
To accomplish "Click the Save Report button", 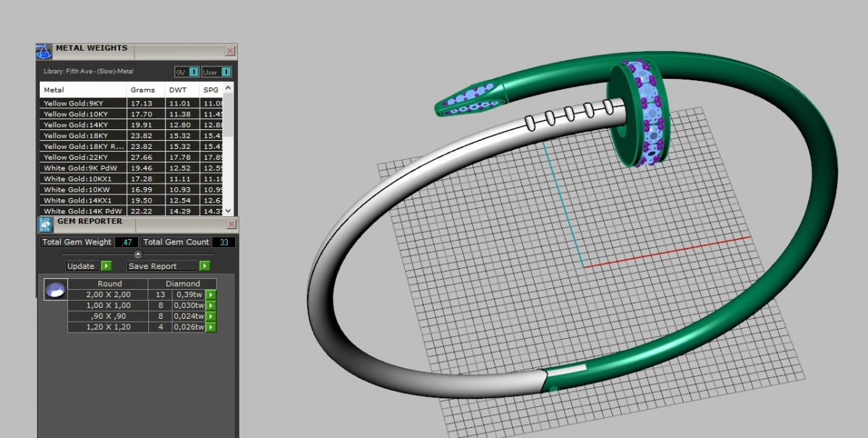I will pyautogui.click(x=163, y=266).
